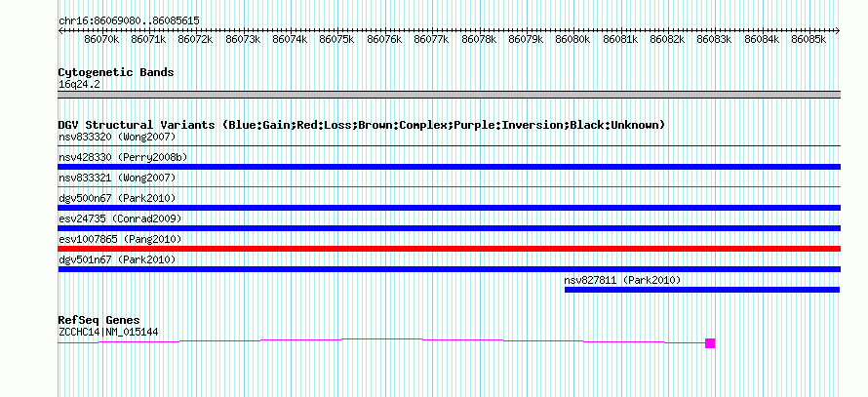Select the thin brown nsv833321 complex line
Screen dimensions: 868x397
pos(449,187)
